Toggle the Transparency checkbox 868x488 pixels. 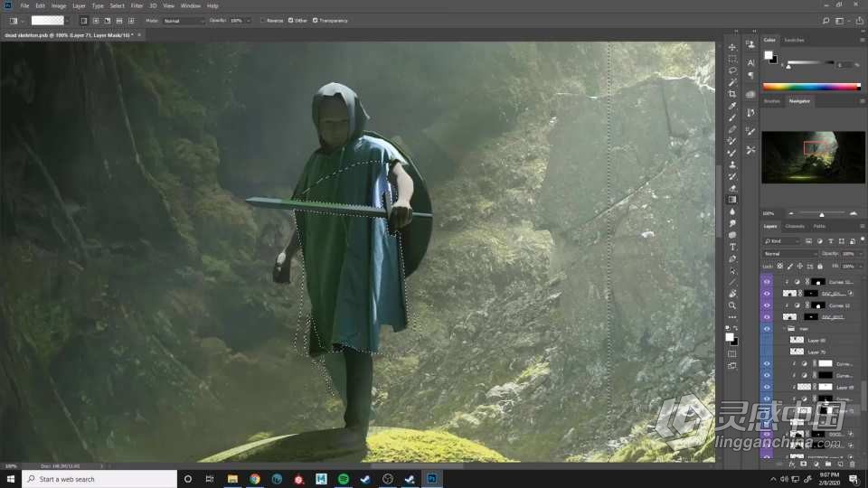315,21
